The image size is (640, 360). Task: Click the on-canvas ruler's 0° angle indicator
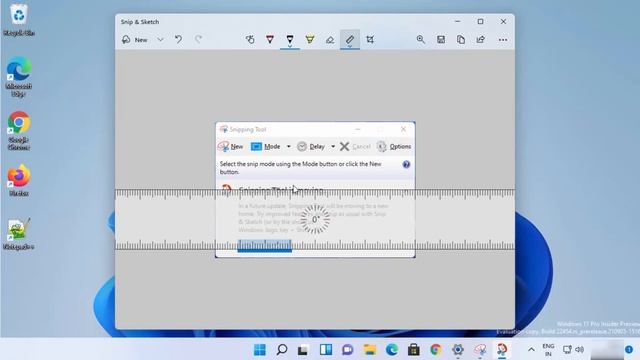coord(315,220)
